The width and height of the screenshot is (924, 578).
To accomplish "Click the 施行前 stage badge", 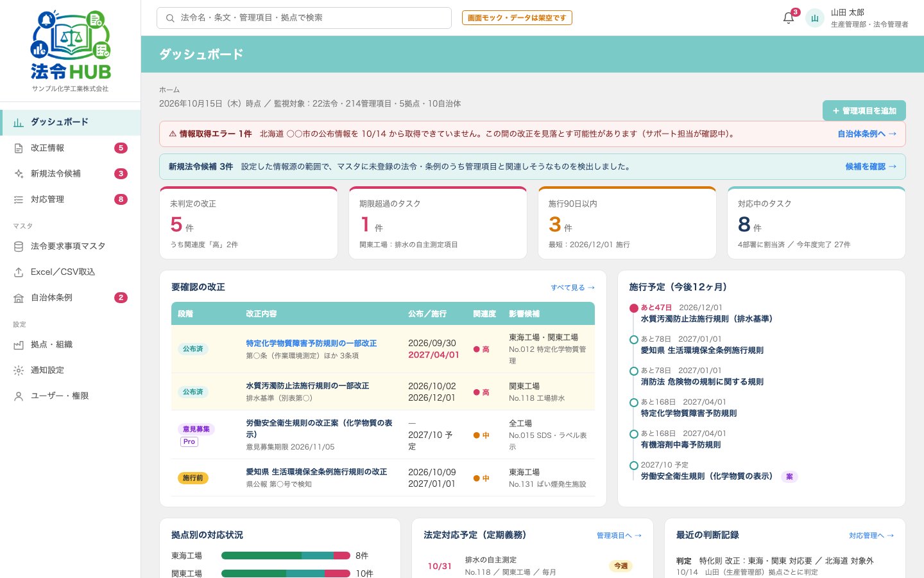I will pos(193,478).
